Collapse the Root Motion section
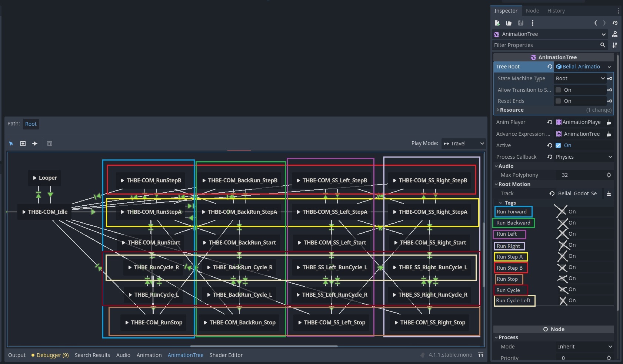The image size is (623, 364). tap(497, 184)
